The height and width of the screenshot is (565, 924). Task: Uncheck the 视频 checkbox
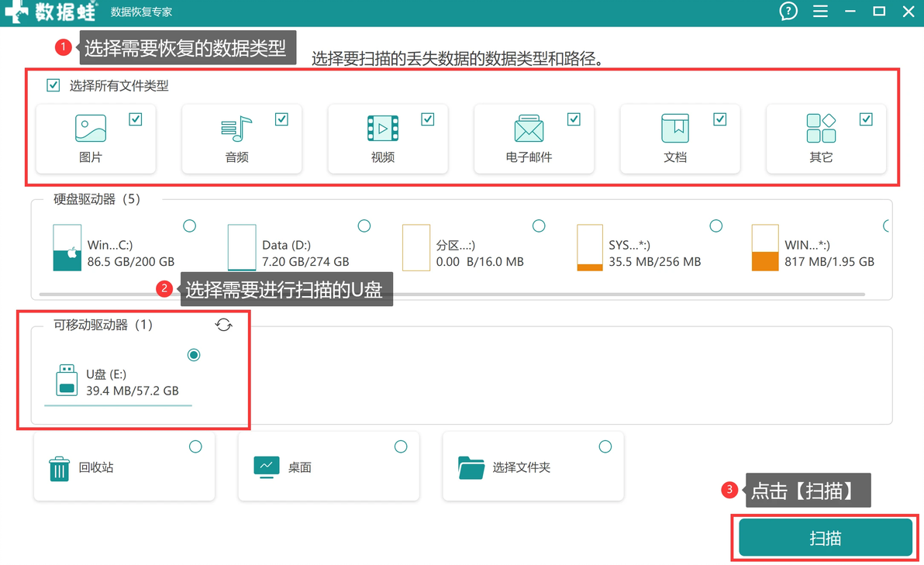tap(428, 119)
